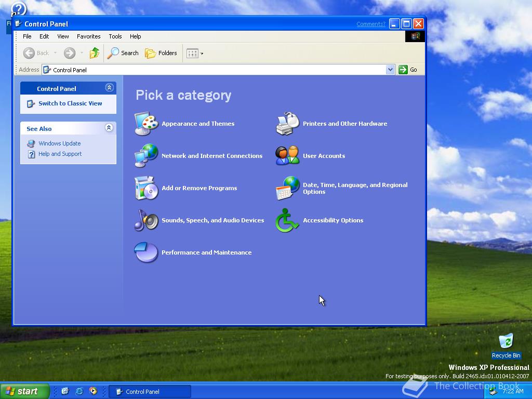
Task: Open the Date, Time, Language calendar globe icon
Action: tap(287, 188)
